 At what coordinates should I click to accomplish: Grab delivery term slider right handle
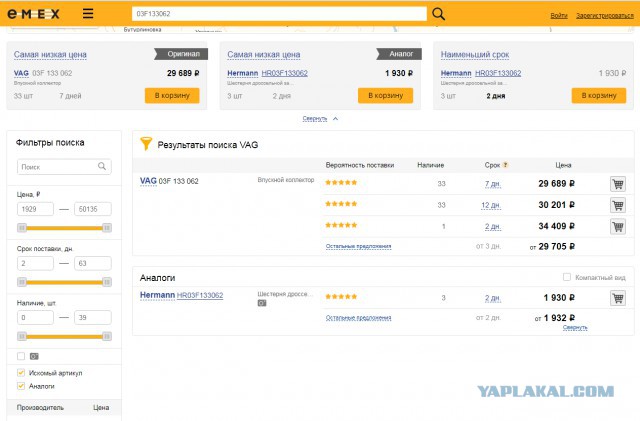107,282
